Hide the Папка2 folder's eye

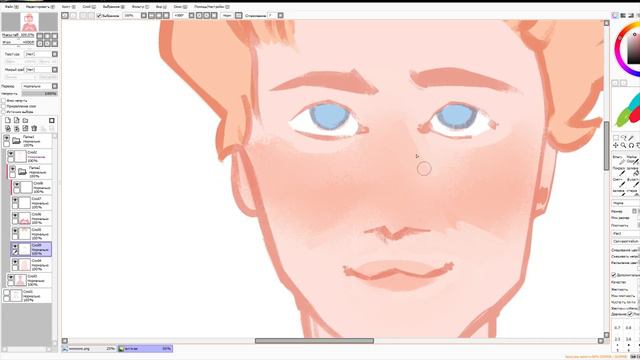click(x=13, y=169)
